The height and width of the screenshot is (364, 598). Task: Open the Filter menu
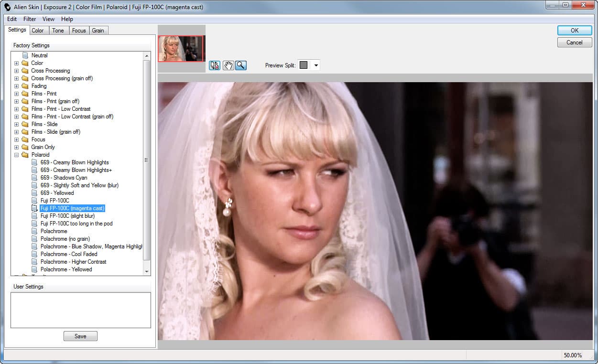coord(30,19)
